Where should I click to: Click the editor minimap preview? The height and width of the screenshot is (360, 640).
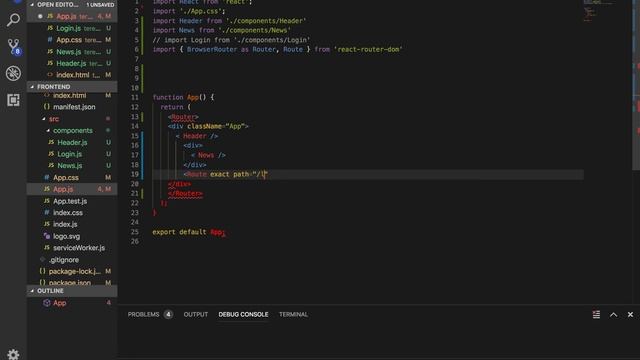(x=598, y=10)
